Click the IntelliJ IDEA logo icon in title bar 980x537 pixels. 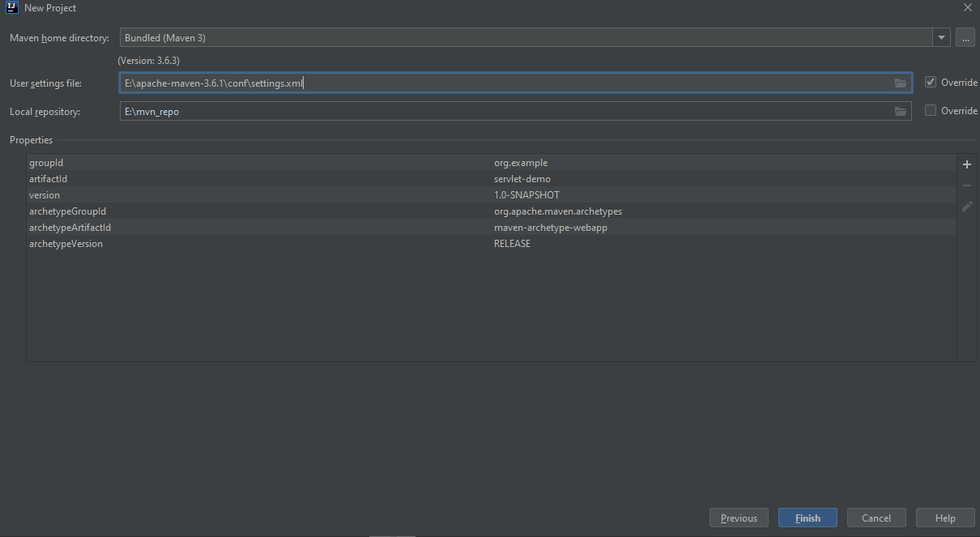pos(13,7)
